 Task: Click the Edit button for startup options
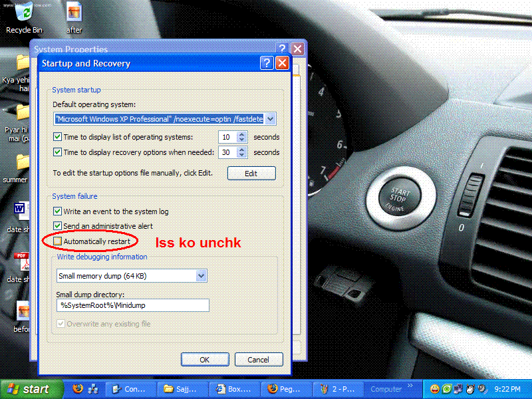[251, 173]
